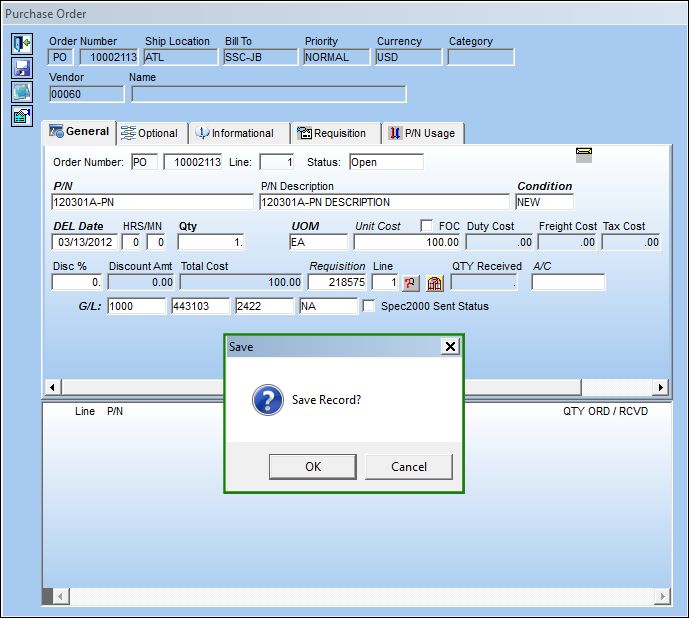Viewport: 689px width, 618px height.
Task: Cancel the Save Record dialog
Action: 409,467
